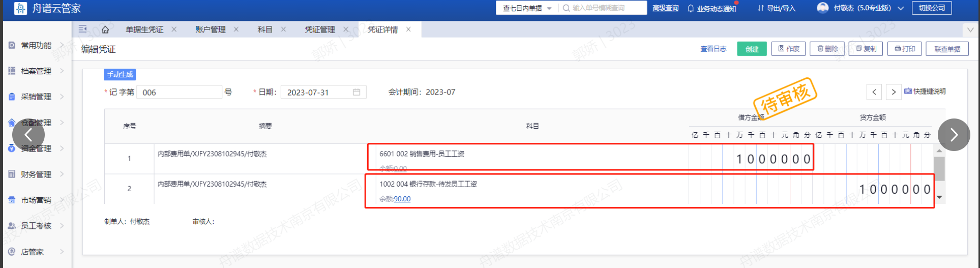The height and width of the screenshot is (268, 980).
Task: Switch to the 科目 tab
Action: (265, 29)
